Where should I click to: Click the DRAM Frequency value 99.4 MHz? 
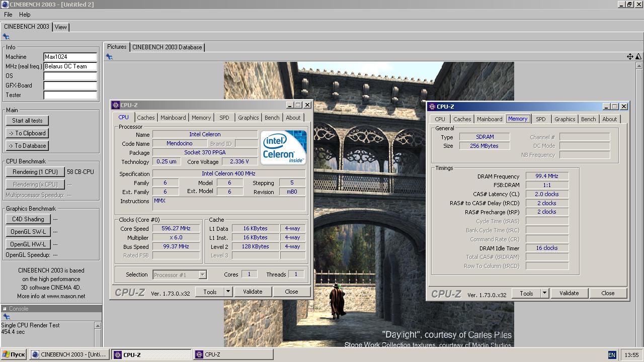pos(547,176)
